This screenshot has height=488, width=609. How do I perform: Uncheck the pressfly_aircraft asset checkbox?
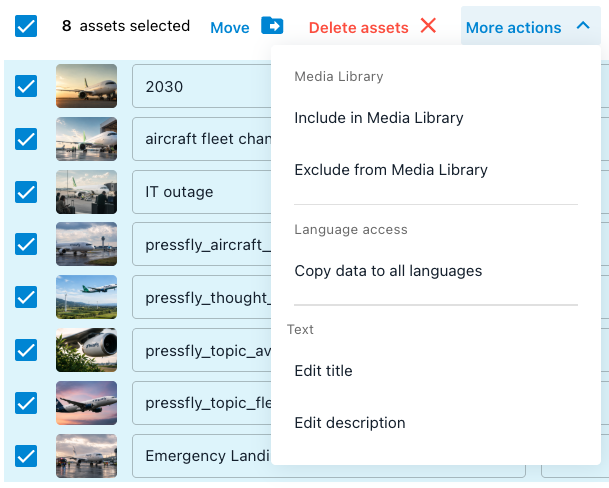(x=26, y=244)
